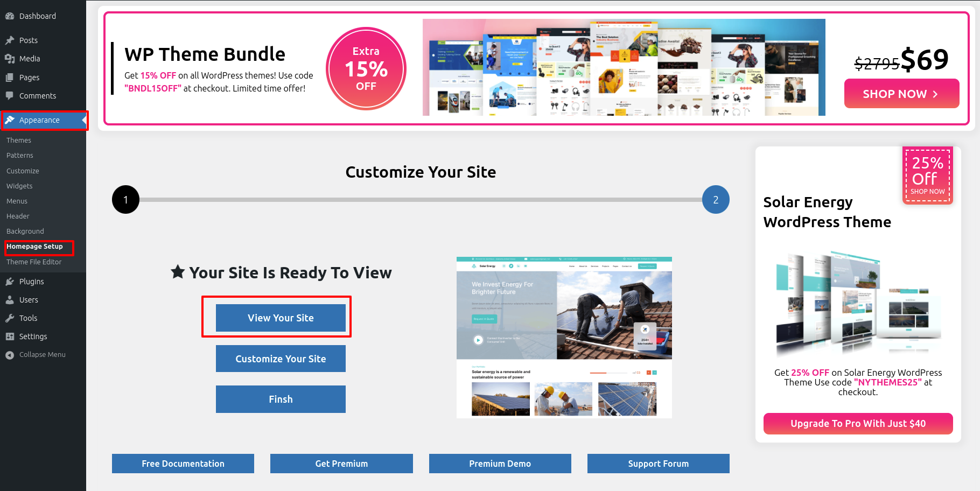Image resolution: width=980 pixels, height=491 pixels.
Task: Open the Widgets submenu item
Action: coord(19,186)
